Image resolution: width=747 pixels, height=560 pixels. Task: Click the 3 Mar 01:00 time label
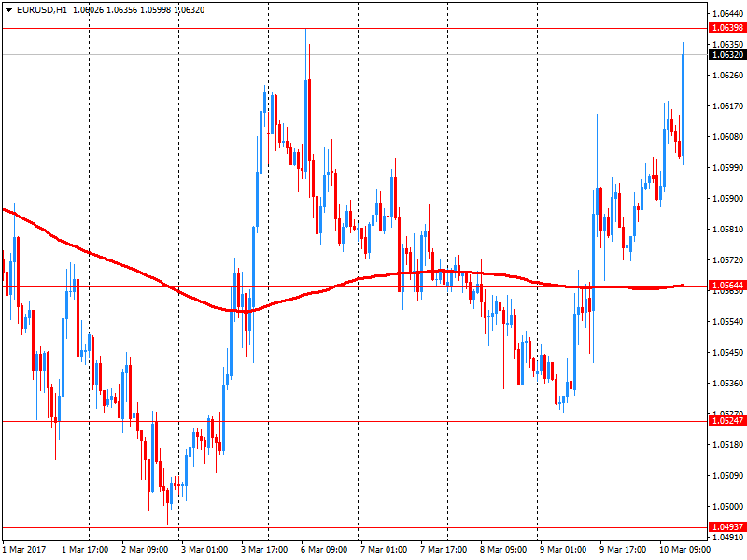204,549
